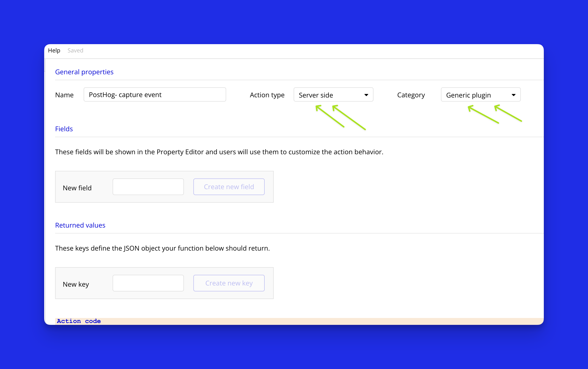Focus the Name field with PostHog- capture event

tap(155, 95)
